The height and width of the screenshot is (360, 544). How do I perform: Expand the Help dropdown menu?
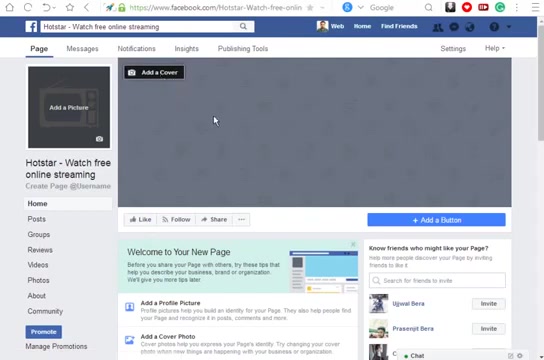495,48
